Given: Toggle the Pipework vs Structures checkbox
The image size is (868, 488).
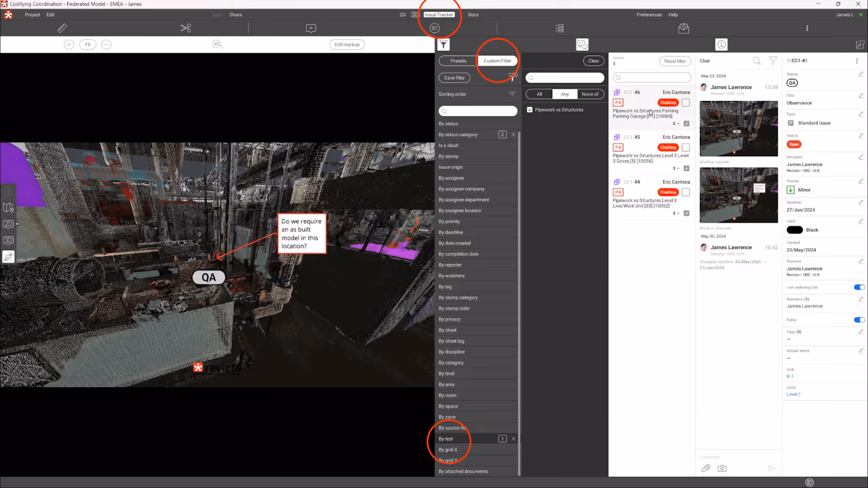Looking at the screenshot, I should (530, 110).
